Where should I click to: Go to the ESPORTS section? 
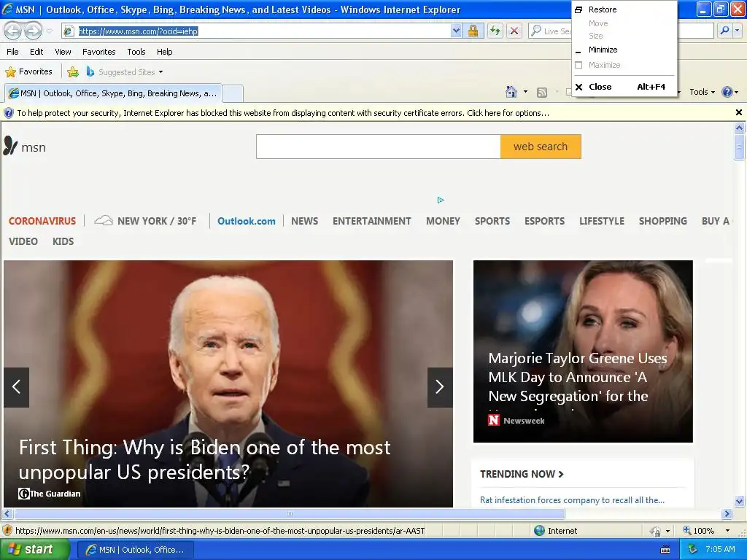[544, 221]
